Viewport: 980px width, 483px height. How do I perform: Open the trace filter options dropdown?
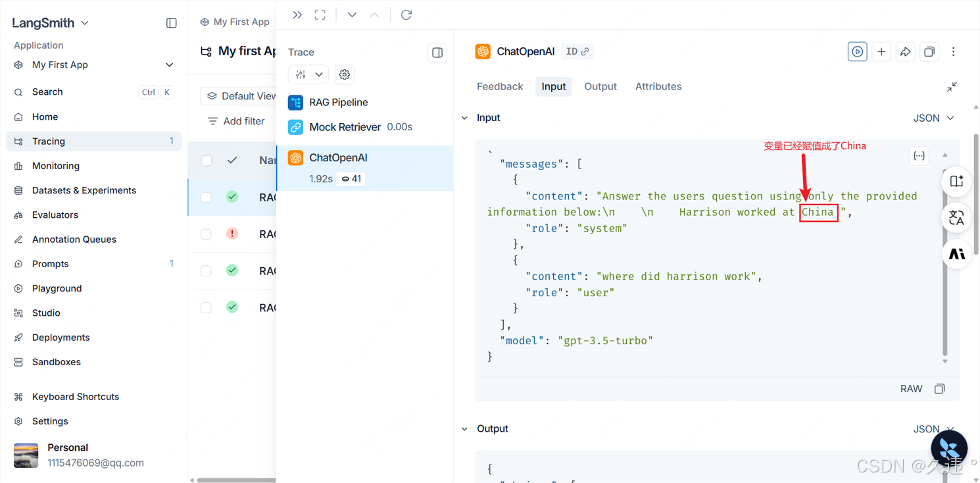(308, 74)
